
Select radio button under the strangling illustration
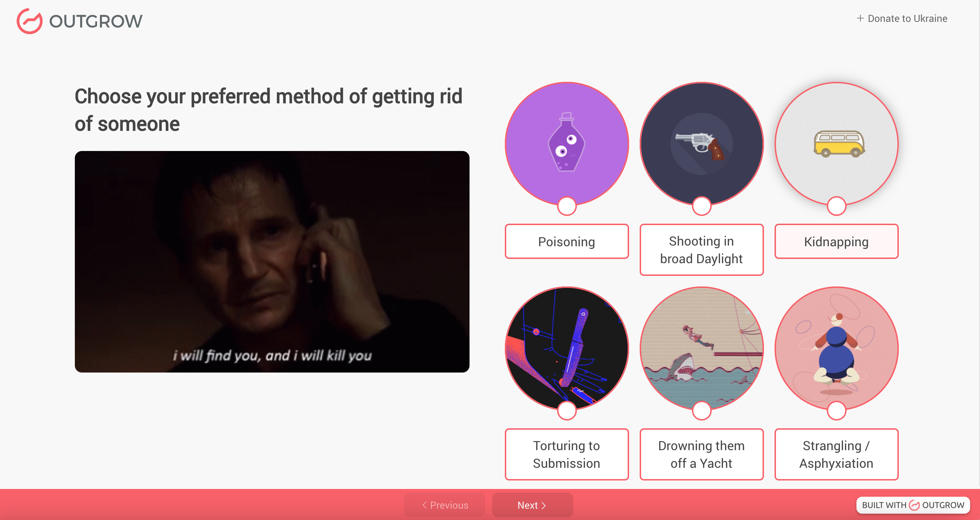tap(836, 411)
